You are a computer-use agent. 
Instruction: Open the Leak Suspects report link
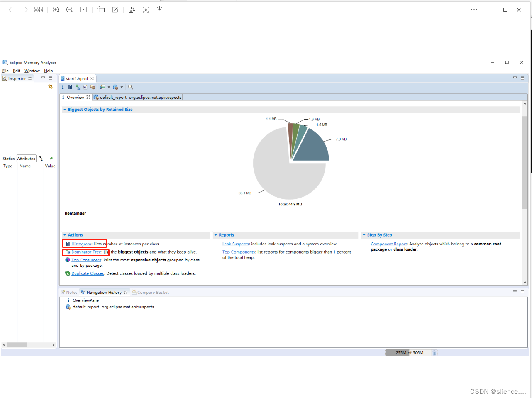click(236, 244)
